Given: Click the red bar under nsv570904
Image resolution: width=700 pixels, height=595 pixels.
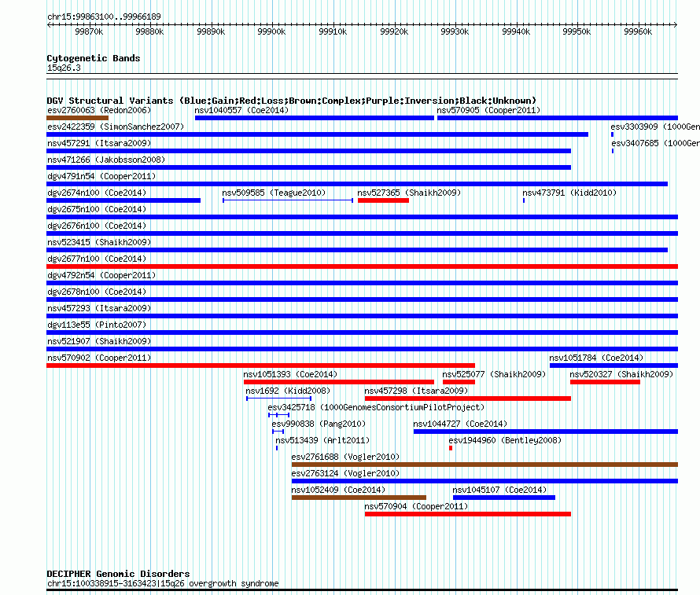Looking at the screenshot, I should click(468, 514).
